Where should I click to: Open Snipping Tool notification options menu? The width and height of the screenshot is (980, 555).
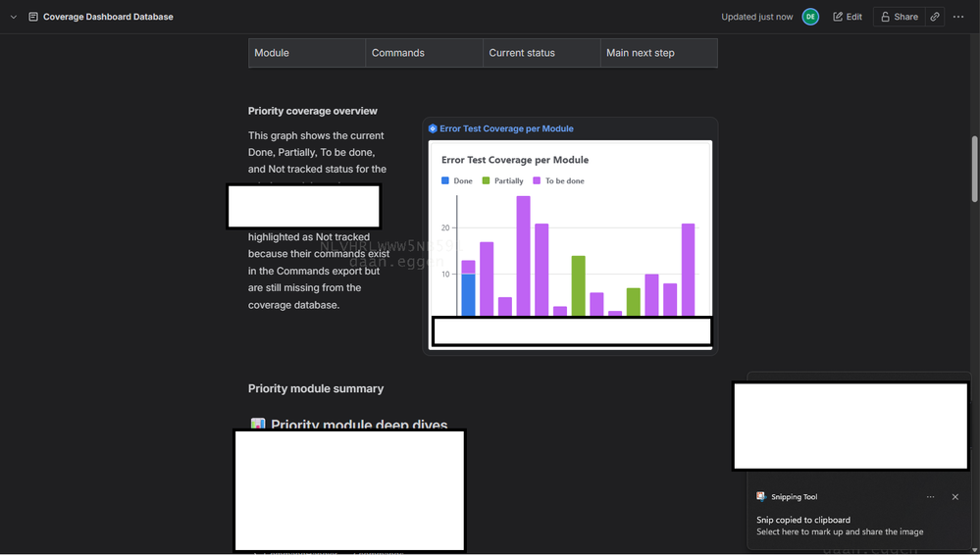click(931, 497)
